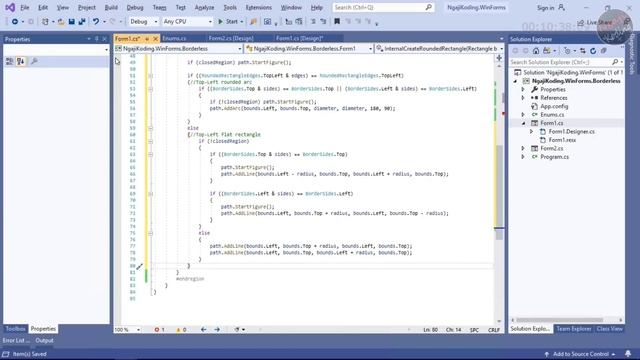640x360 pixels.
Task: Collapse the else block at line 75
Action: (x=151, y=233)
